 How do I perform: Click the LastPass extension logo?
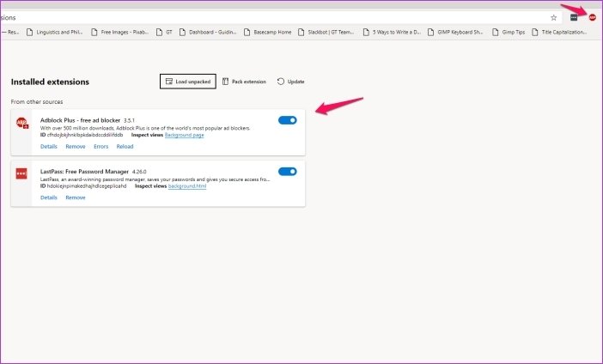coord(21,173)
